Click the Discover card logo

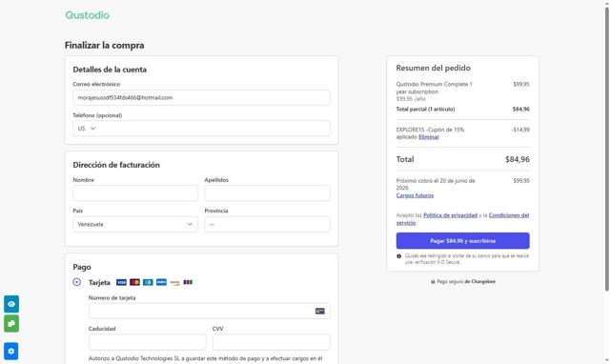[x=174, y=283]
